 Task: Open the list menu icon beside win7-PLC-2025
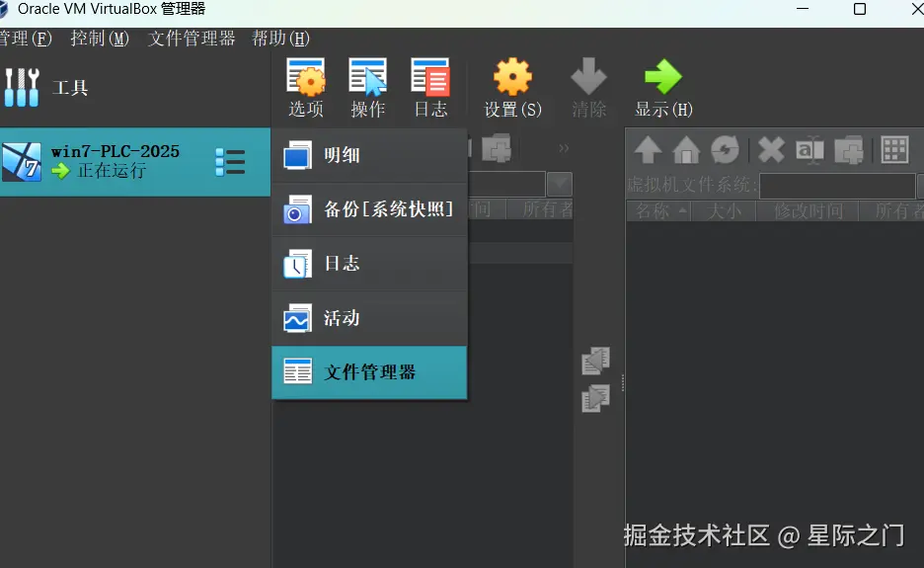coord(230,162)
